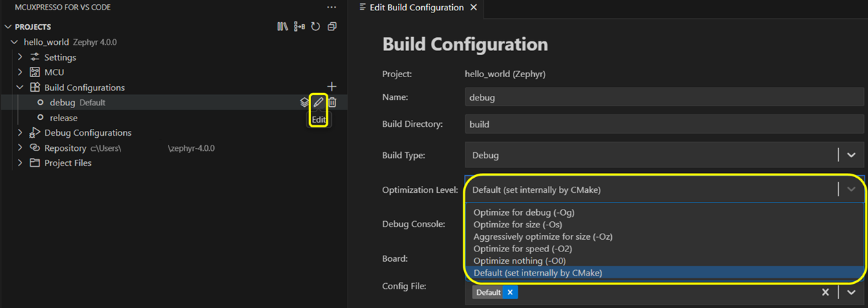Remove the Default tag from Config File
This screenshot has width=868, height=308.
click(510, 292)
